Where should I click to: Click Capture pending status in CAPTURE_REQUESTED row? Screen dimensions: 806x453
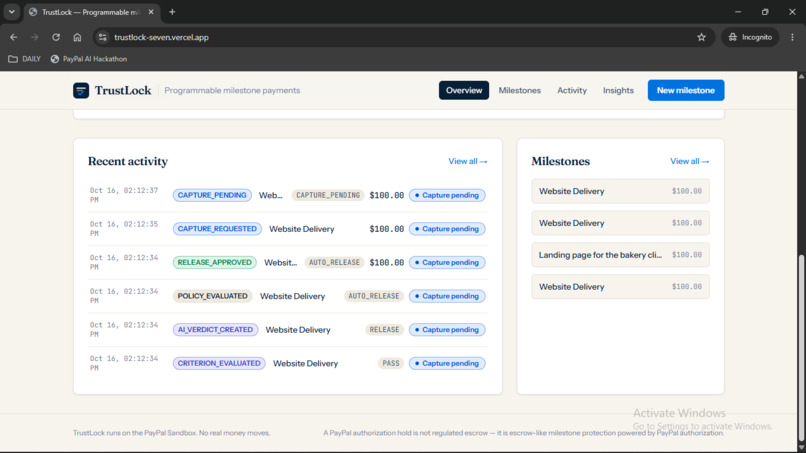click(x=447, y=229)
